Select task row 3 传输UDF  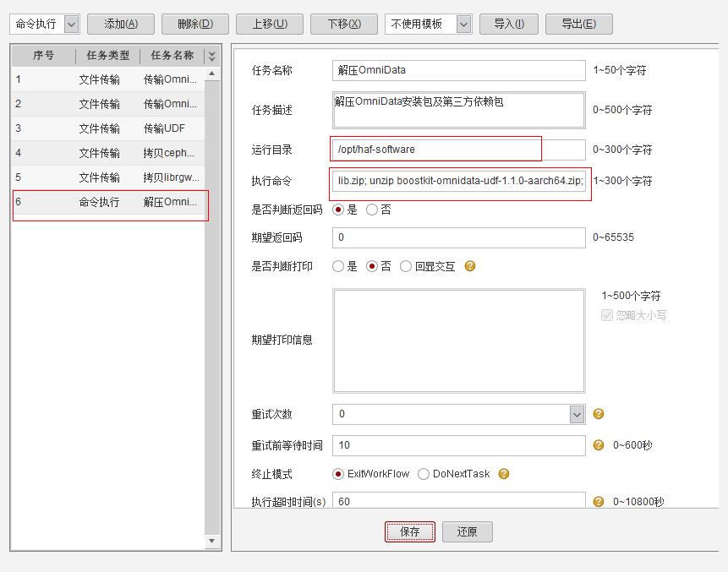tap(107, 128)
